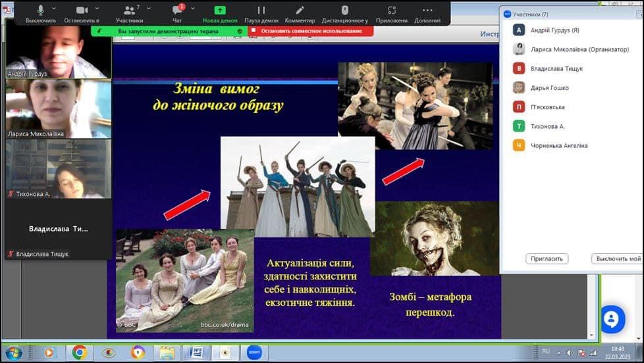The width and height of the screenshot is (644, 363).
Task: Show hidden tray icons arrow
Action: tap(558, 352)
